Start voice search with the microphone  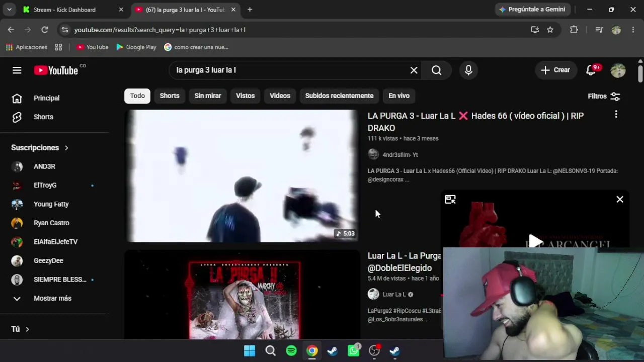(x=468, y=70)
